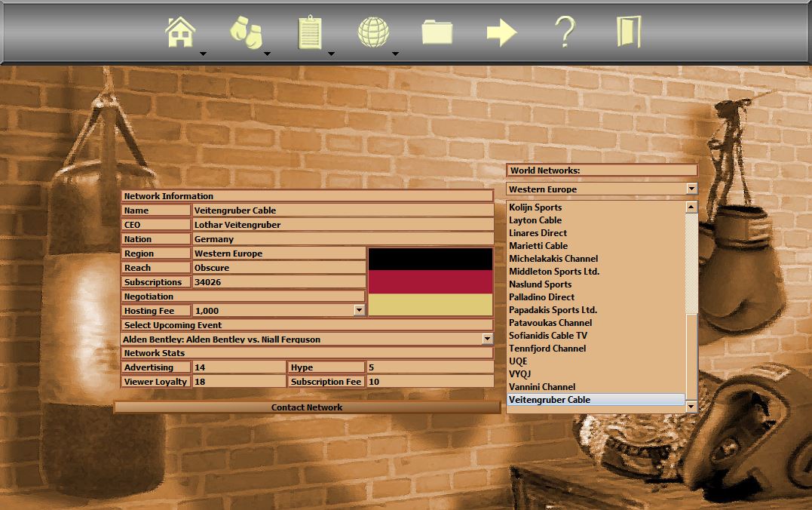The height and width of the screenshot is (510, 812).
Task: Click the Region value Western Europe
Action: 279,253
